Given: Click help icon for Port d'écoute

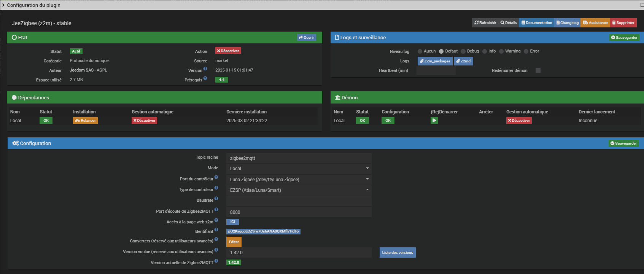Looking at the screenshot, I should 216,210.
